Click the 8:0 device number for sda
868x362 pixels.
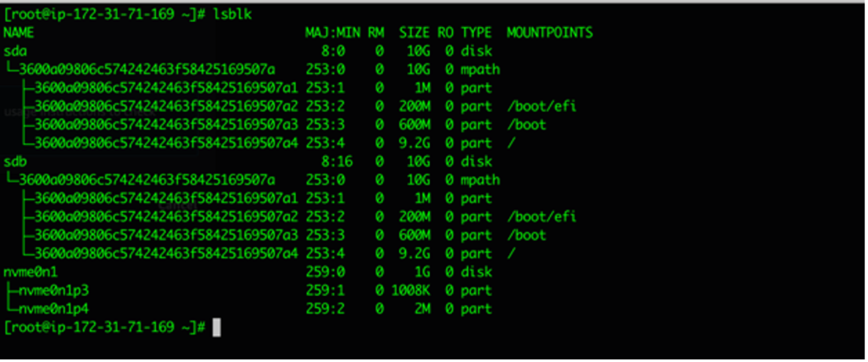coord(332,52)
